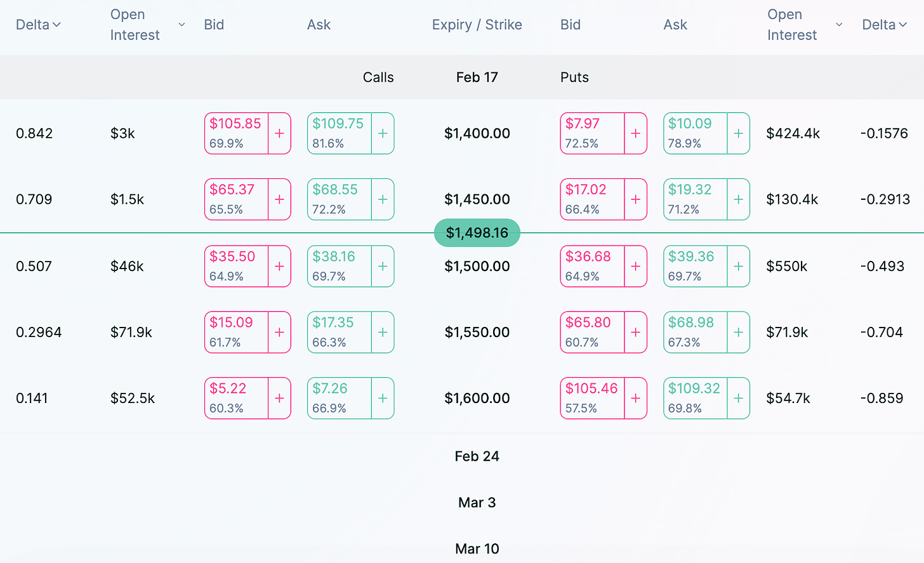Click plus on $1,500 put ask $39.36
Screen dimensions: 924x563
point(738,266)
